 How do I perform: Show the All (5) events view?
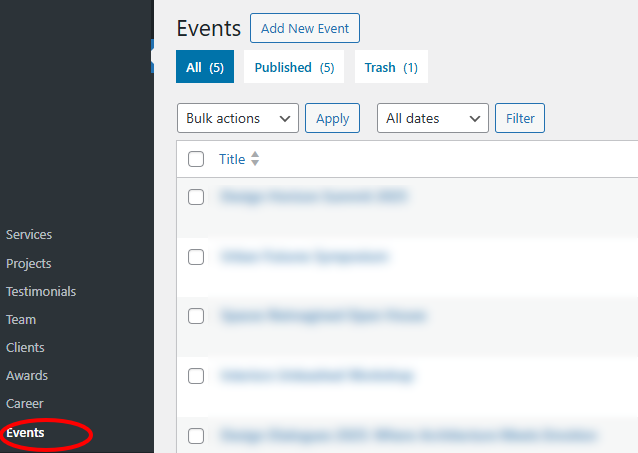(x=204, y=67)
